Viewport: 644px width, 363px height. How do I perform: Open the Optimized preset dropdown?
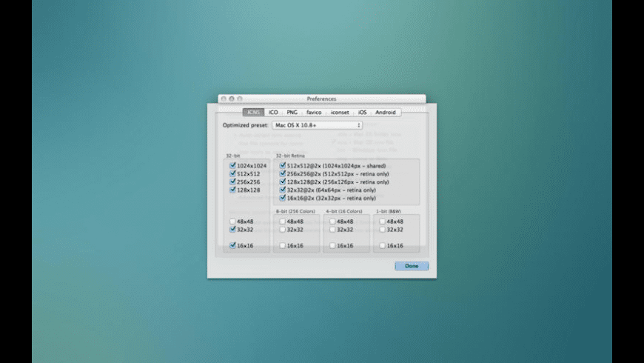(317, 125)
